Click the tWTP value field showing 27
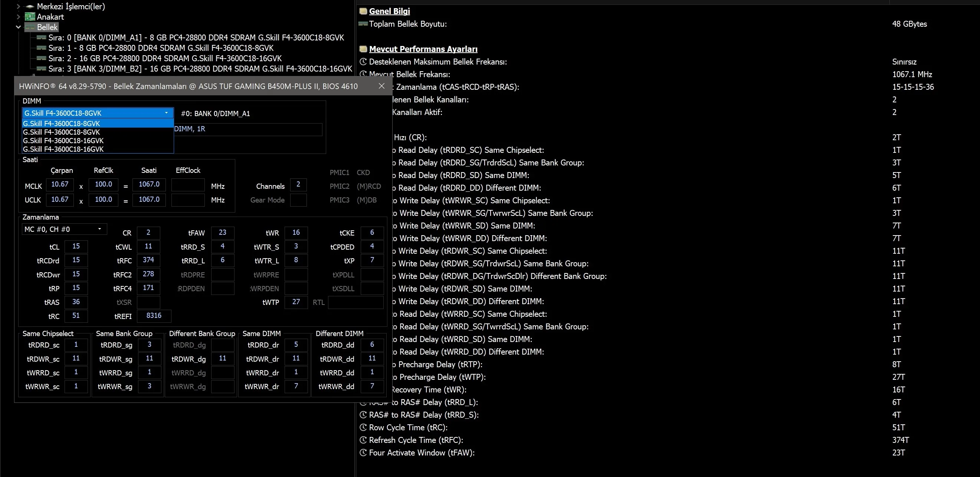 (296, 302)
